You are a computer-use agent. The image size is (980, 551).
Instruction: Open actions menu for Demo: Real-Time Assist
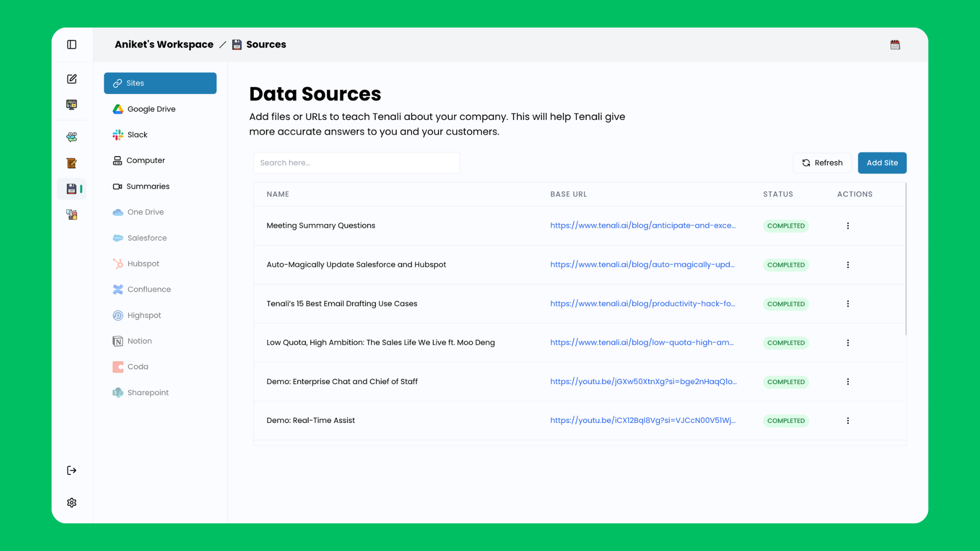[x=848, y=420]
